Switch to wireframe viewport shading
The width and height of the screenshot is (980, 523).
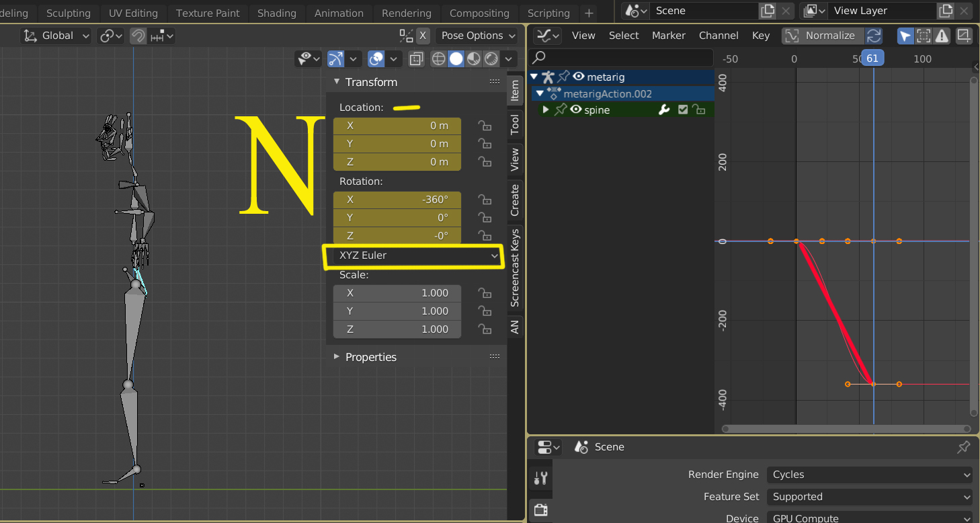pyautogui.click(x=439, y=59)
